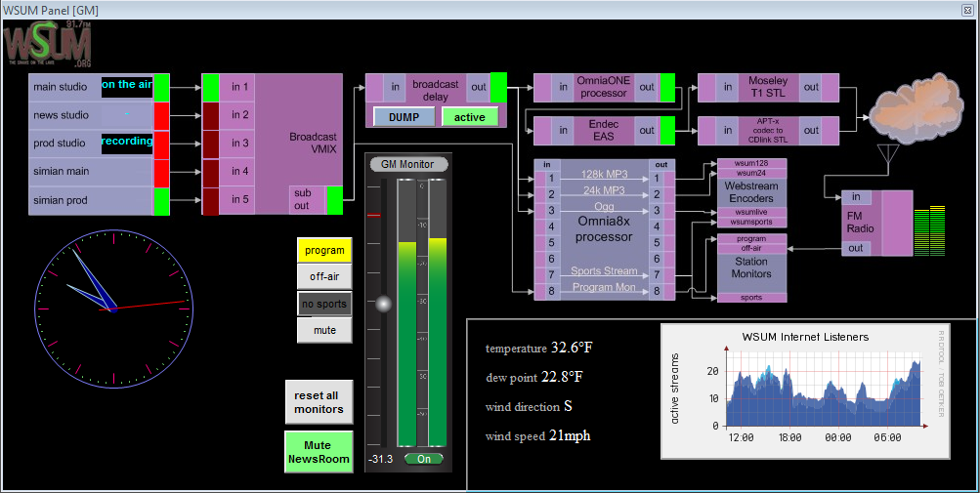Toggle the prod studio red indicator
The width and height of the screenshot is (980, 493).
(x=162, y=144)
